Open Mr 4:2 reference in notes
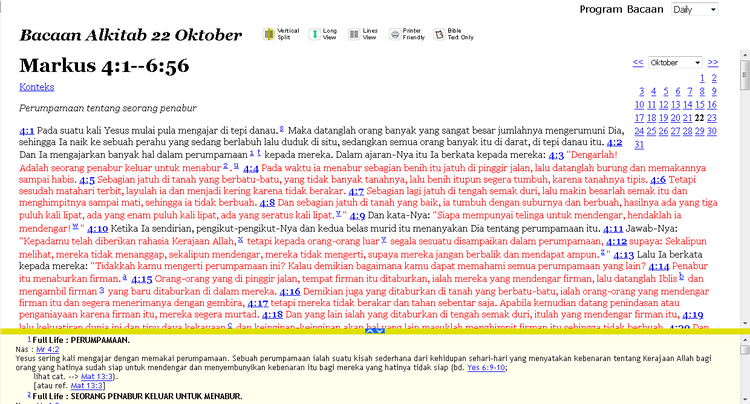This screenshot has height=404, width=750. [x=48, y=349]
